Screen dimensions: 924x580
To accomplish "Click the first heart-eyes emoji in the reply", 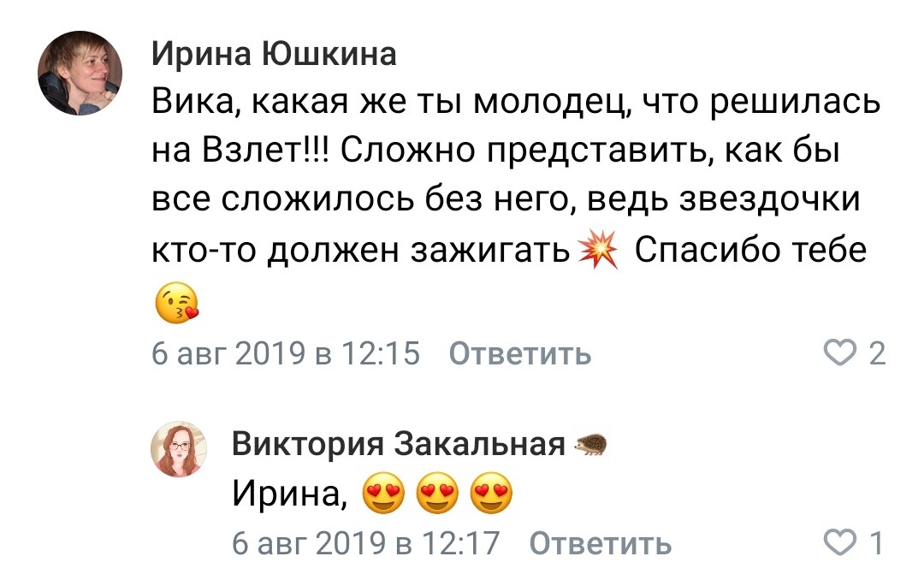I will coord(382,495).
